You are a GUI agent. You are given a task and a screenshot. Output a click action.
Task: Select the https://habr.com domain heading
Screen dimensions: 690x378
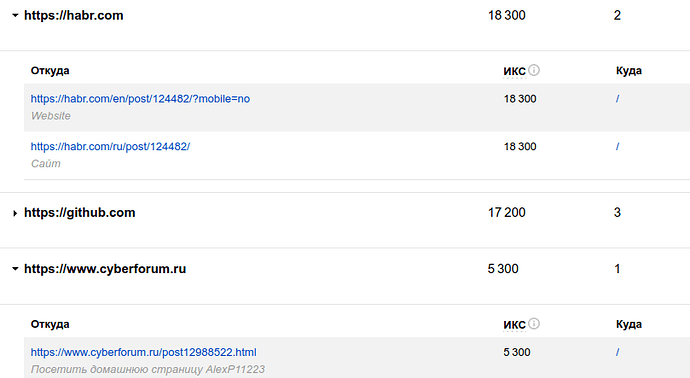(x=73, y=15)
